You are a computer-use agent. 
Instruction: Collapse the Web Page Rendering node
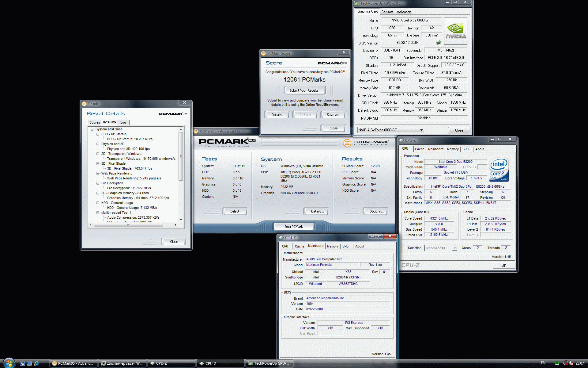coord(98,174)
